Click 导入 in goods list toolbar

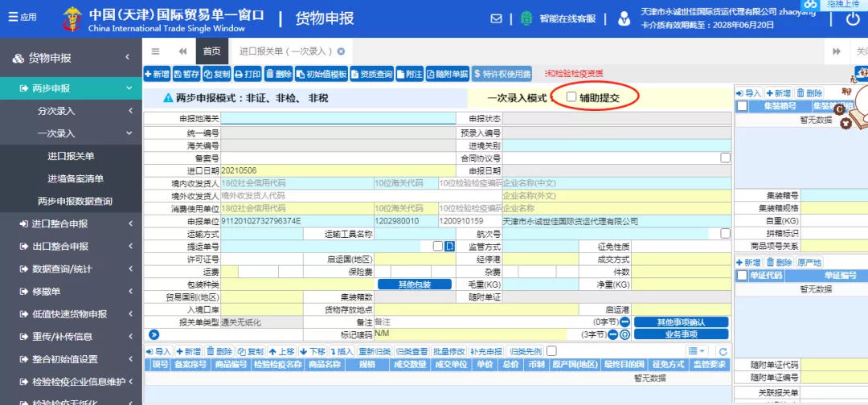pyautogui.click(x=159, y=351)
